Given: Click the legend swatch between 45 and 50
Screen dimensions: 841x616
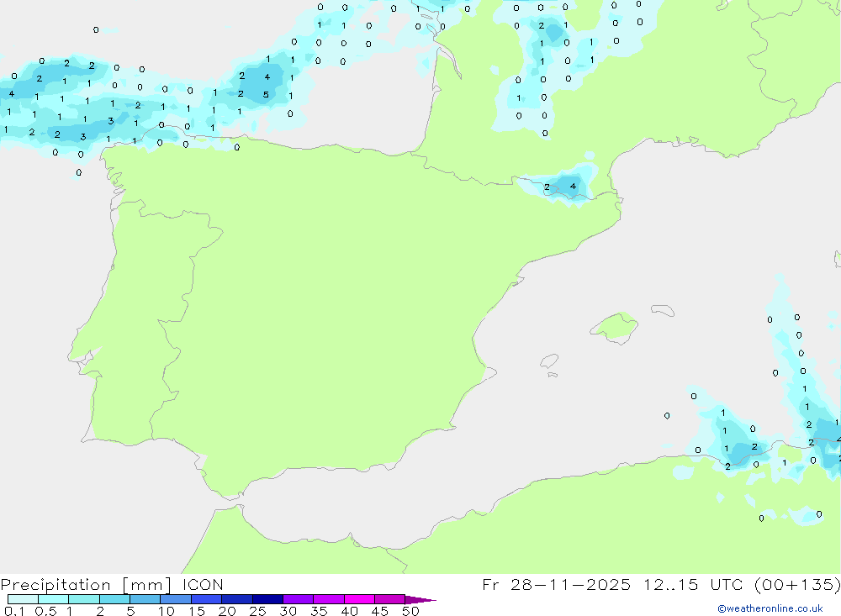Looking at the screenshot, I should tap(389, 599).
